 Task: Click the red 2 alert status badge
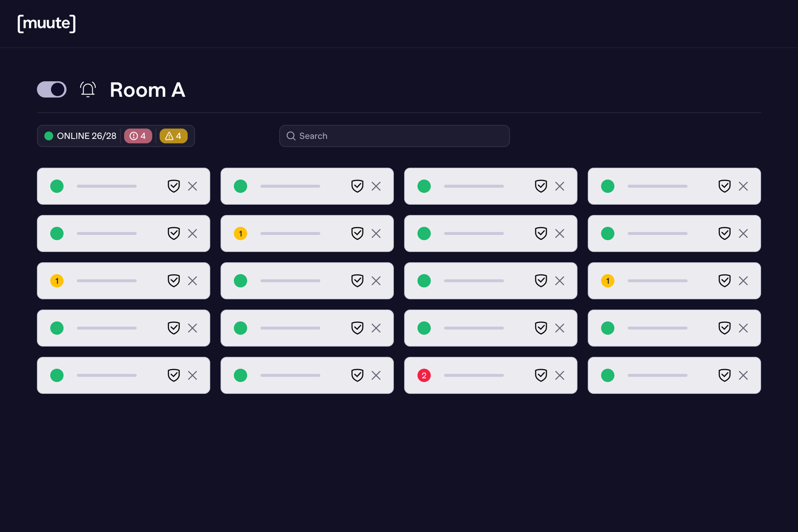point(424,375)
